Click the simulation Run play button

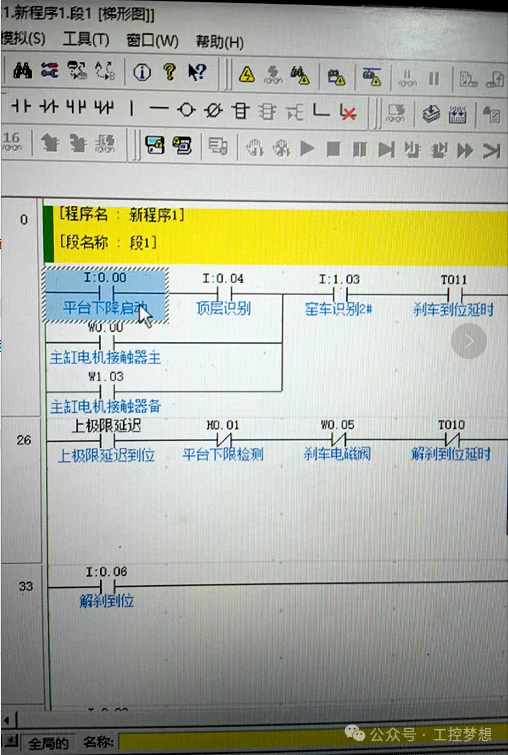pyautogui.click(x=307, y=148)
